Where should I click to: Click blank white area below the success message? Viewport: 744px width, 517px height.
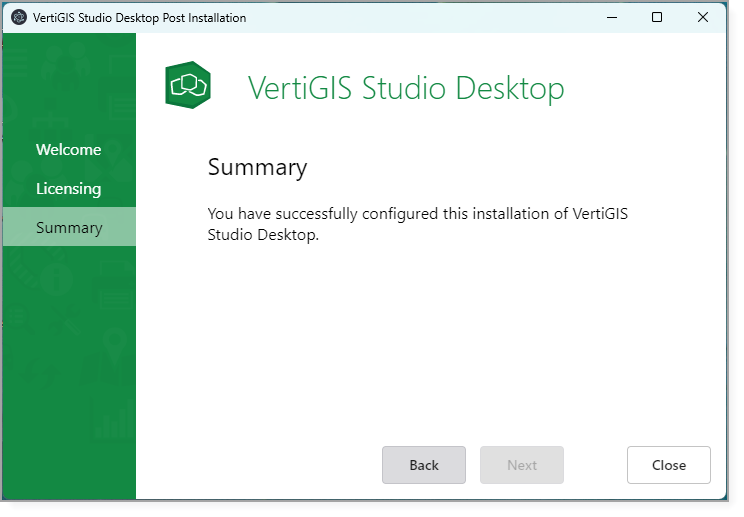click(430, 340)
